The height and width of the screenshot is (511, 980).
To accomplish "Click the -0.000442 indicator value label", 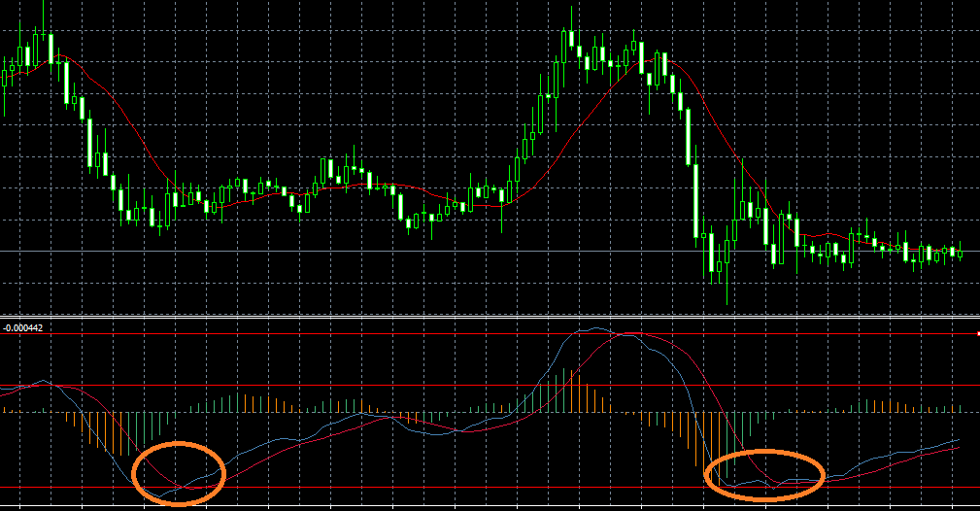I will pyautogui.click(x=23, y=327).
